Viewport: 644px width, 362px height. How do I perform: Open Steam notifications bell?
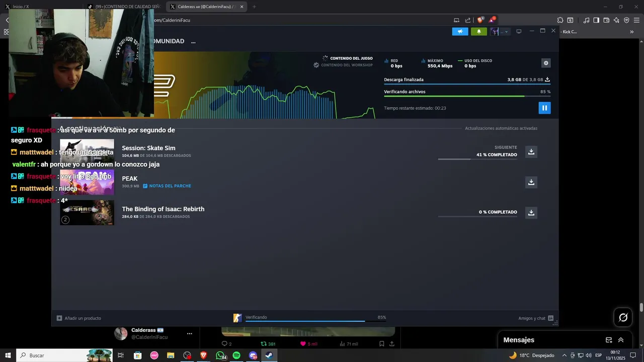pos(478,31)
